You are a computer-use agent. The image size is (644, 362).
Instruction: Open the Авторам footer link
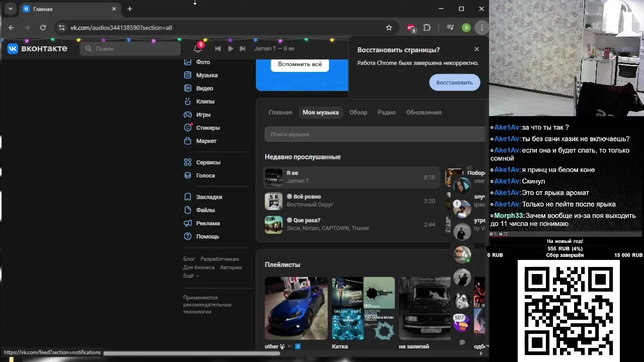(231, 267)
